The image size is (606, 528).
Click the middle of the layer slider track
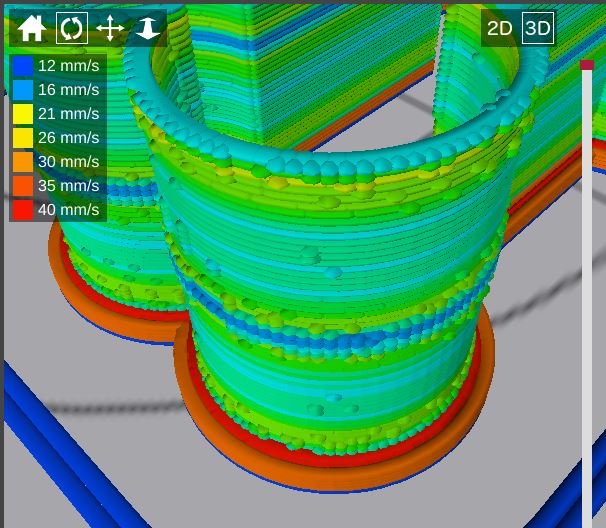coord(587,295)
